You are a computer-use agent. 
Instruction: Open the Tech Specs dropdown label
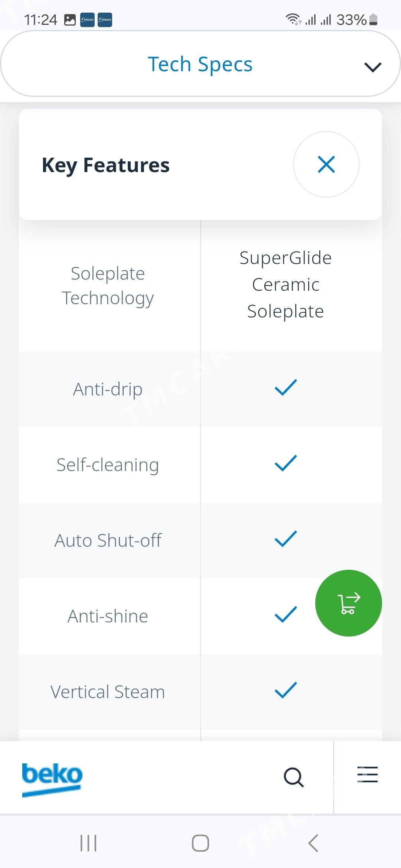pos(200,64)
